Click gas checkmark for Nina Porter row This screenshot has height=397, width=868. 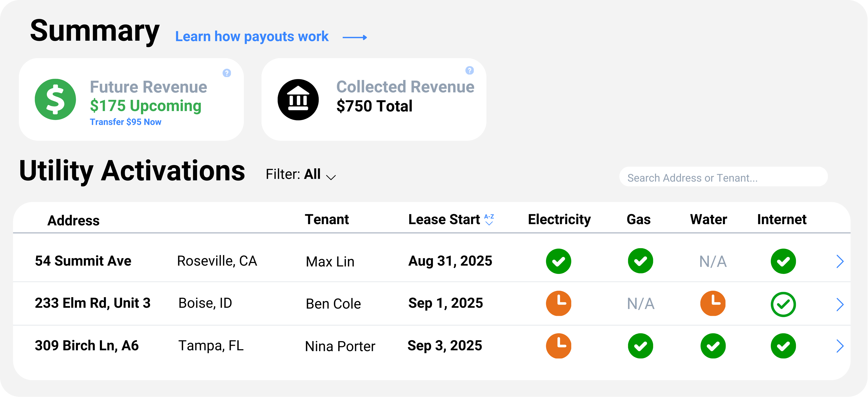pyautogui.click(x=640, y=346)
